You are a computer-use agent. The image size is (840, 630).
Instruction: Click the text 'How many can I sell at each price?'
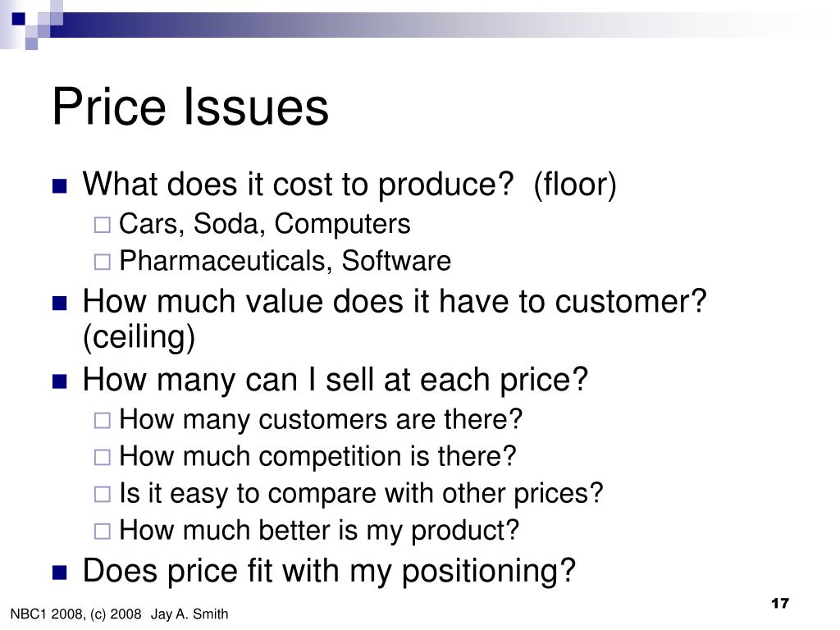point(336,381)
